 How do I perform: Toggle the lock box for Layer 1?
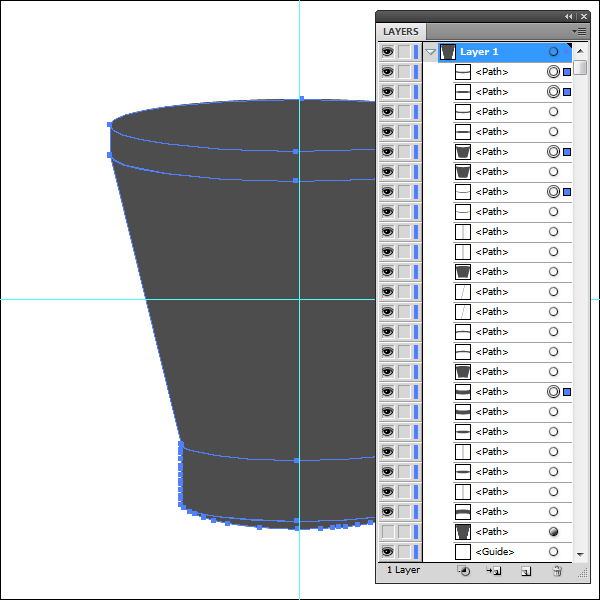coord(404,52)
